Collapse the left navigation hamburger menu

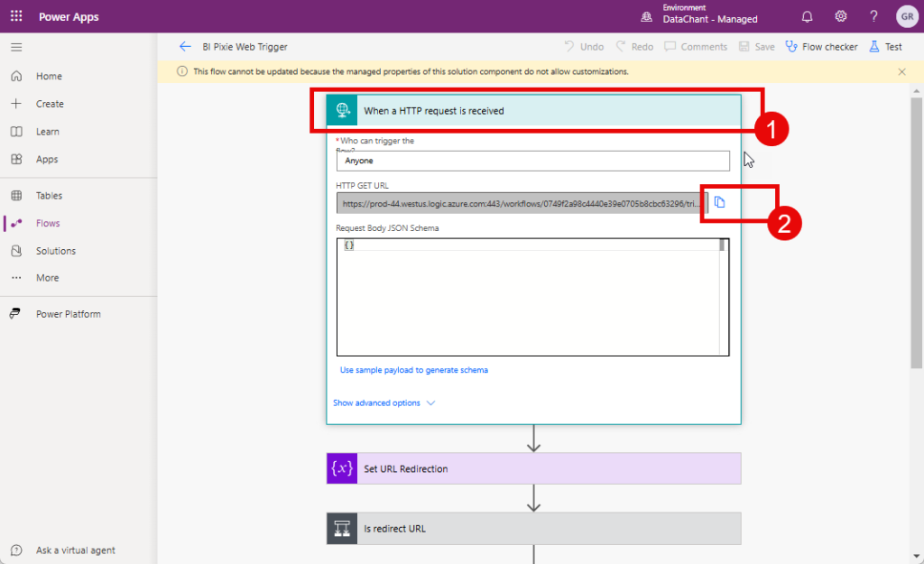[16, 47]
